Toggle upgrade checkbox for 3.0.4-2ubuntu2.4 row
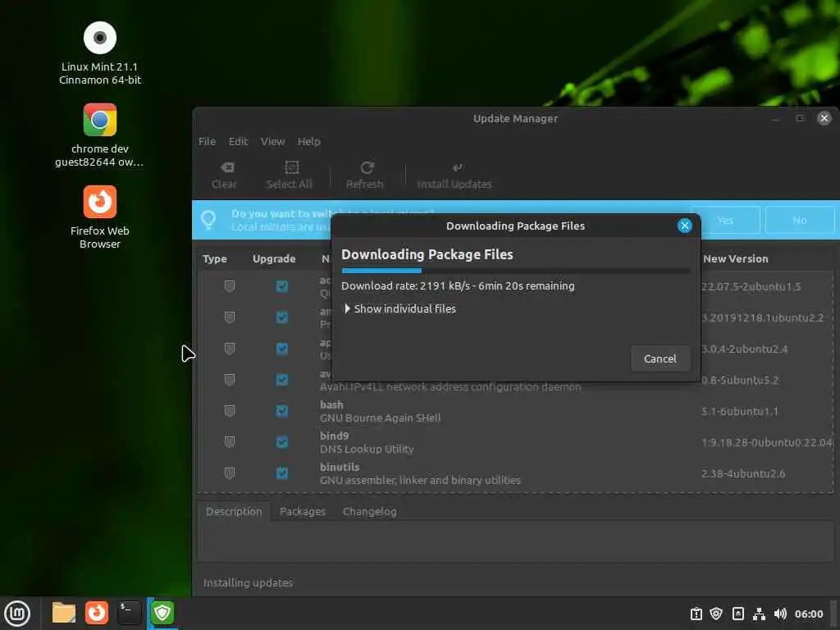The image size is (840, 630). point(282,349)
